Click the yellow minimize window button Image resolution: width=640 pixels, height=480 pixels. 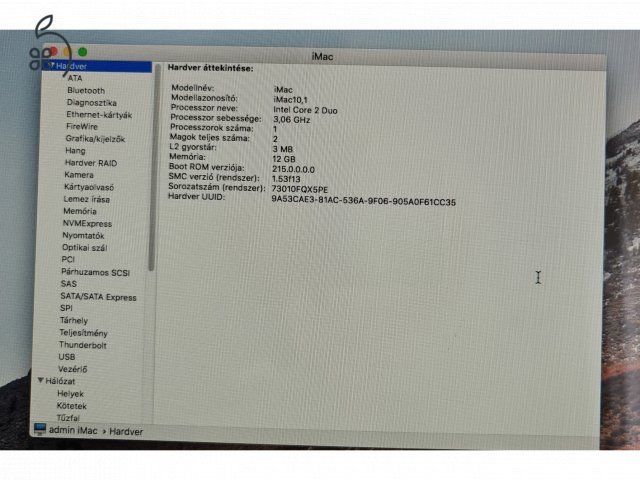67,52
